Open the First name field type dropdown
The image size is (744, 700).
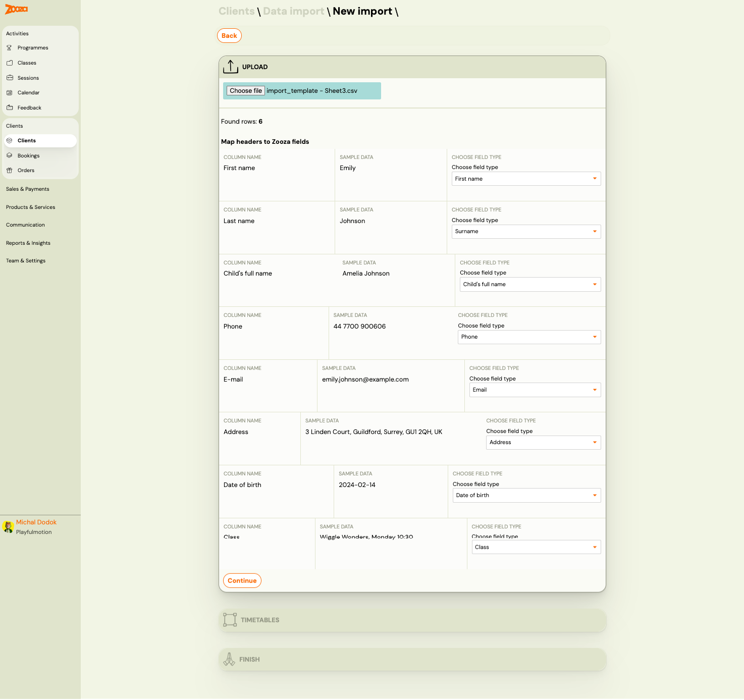[526, 179]
